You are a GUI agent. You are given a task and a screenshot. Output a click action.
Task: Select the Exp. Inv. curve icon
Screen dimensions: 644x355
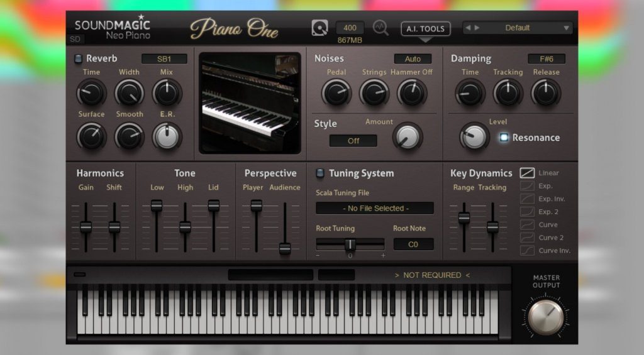[x=527, y=199]
